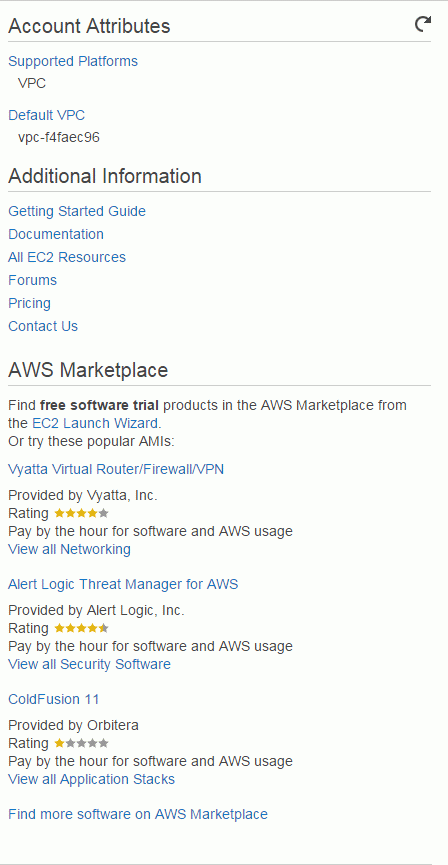This screenshot has height=865, width=448.
Task: Open Vyatta Virtual Router/Firewall/VPN listing
Action: pyautogui.click(x=116, y=469)
